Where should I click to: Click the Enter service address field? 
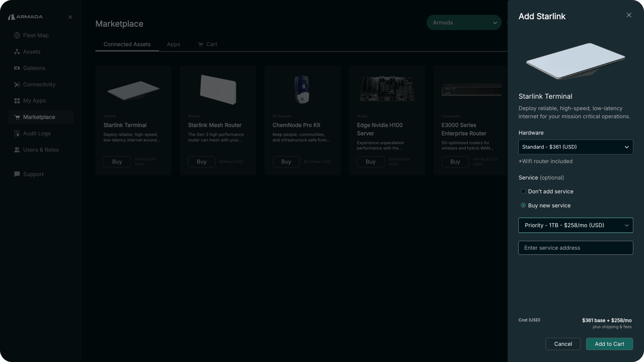point(575,248)
